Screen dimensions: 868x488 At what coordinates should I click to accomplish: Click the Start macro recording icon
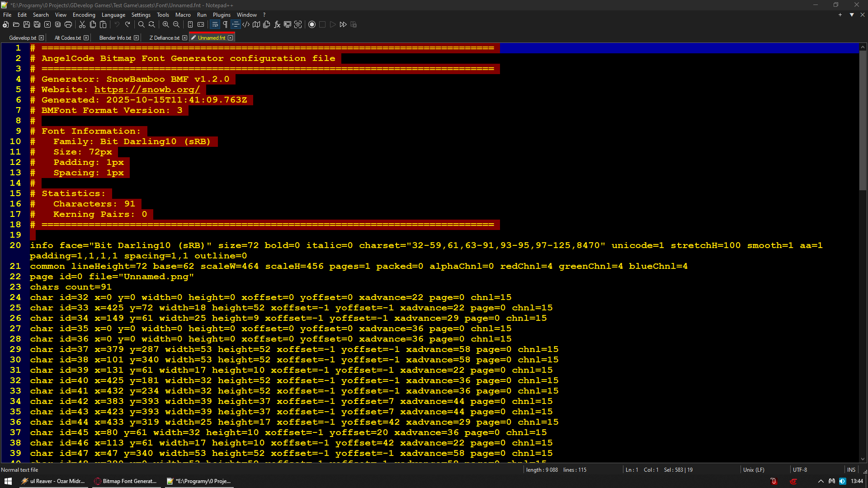pyautogui.click(x=312, y=24)
